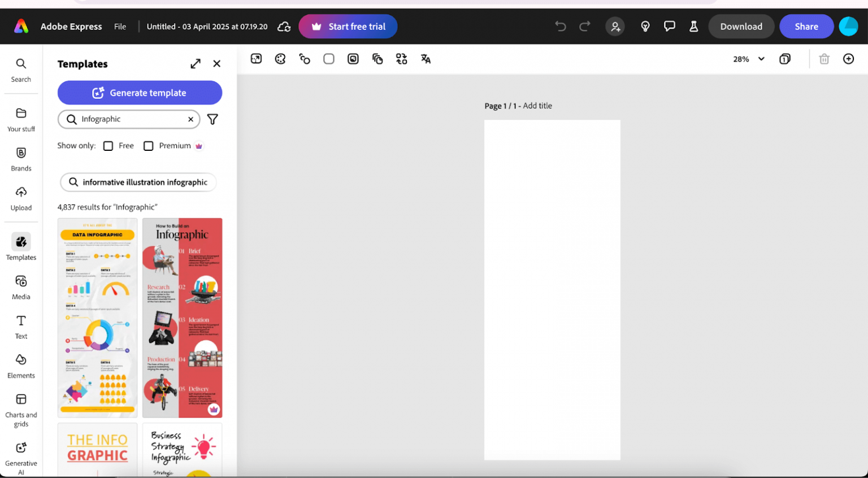Open the Elements panel
This screenshot has height=478, width=868.
pyautogui.click(x=21, y=366)
